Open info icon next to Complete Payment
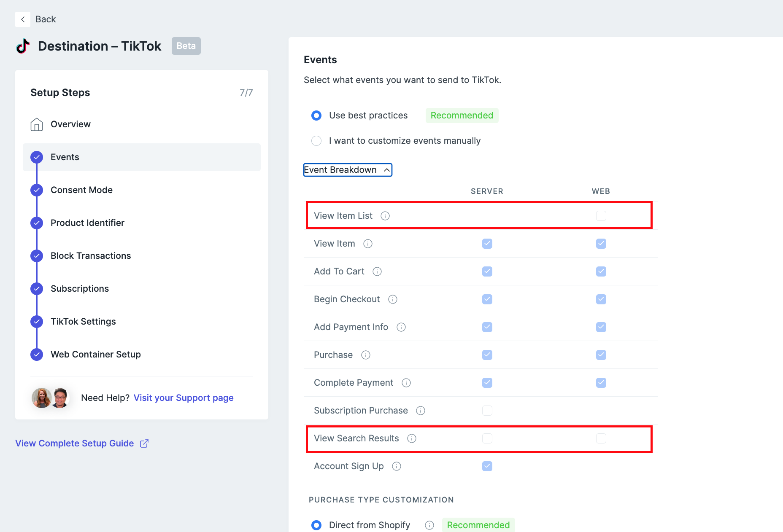The height and width of the screenshot is (532, 783). pyautogui.click(x=406, y=383)
